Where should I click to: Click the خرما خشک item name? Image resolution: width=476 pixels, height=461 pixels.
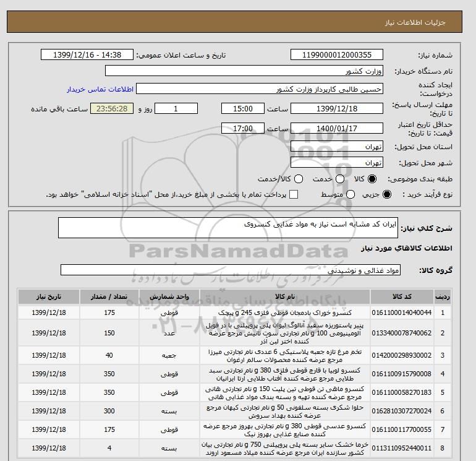click(x=285, y=448)
